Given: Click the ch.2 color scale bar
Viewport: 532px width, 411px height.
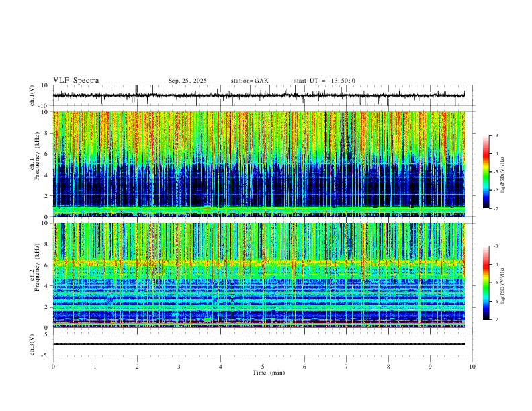Looking at the screenshot, I should (x=486, y=283).
